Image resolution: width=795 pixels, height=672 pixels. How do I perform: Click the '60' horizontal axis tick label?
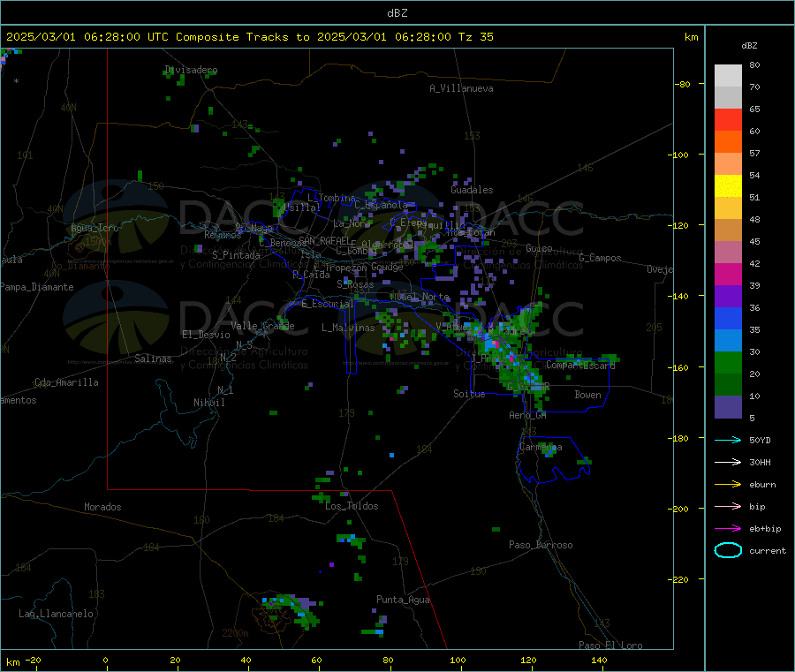coord(316,660)
